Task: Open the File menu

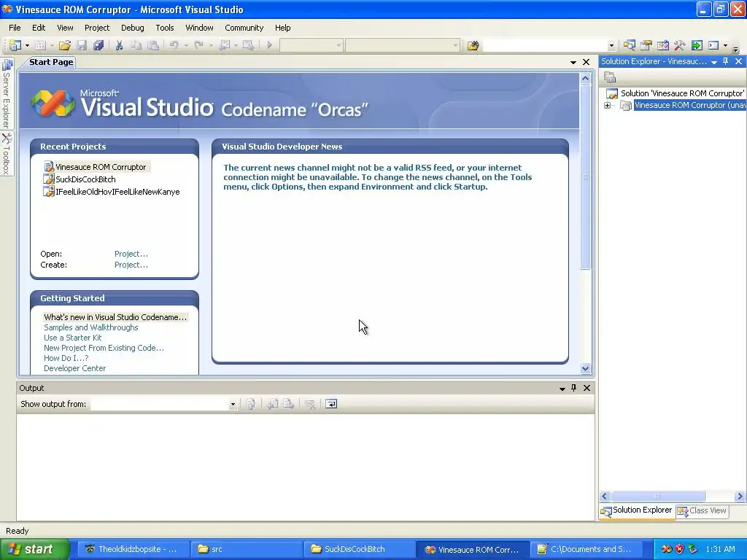Action: click(x=15, y=28)
